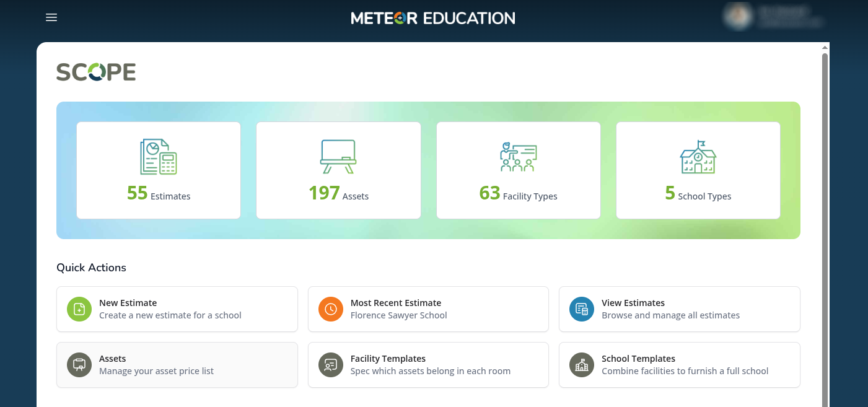Select View Estimates quick action
The height and width of the screenshot is (407, 868).
(x=680, y=309)
